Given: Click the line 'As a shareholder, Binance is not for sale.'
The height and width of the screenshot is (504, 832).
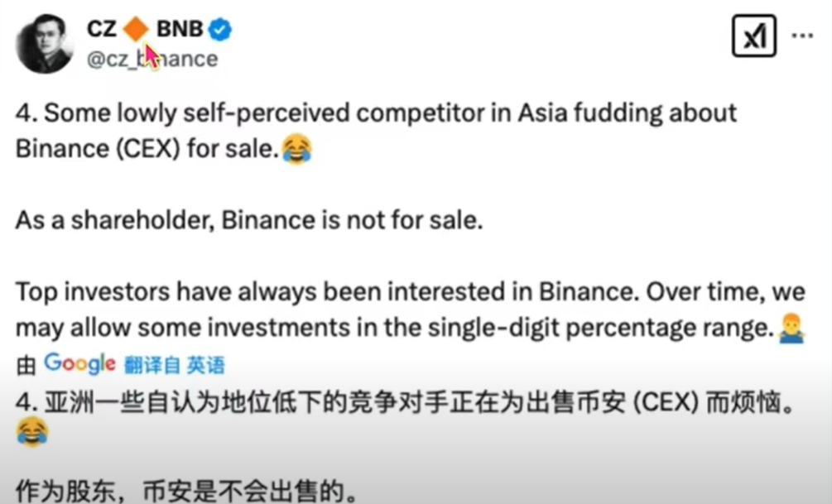Looking at the screenshot, I should (249, 220).
